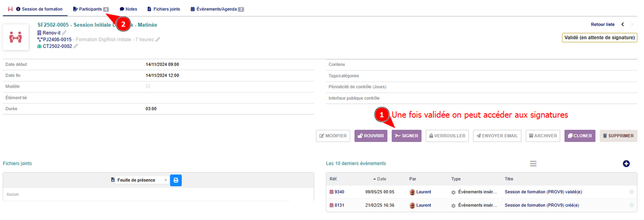This screenshot has width=644, height=220.
Task: Sort events by the Date column
Action: [381, 179]
